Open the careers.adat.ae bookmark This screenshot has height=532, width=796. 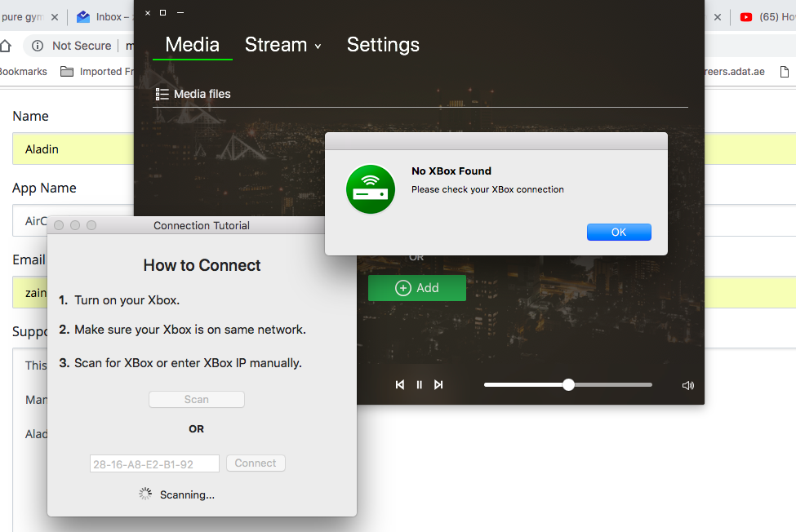click(x=735, y=72)
